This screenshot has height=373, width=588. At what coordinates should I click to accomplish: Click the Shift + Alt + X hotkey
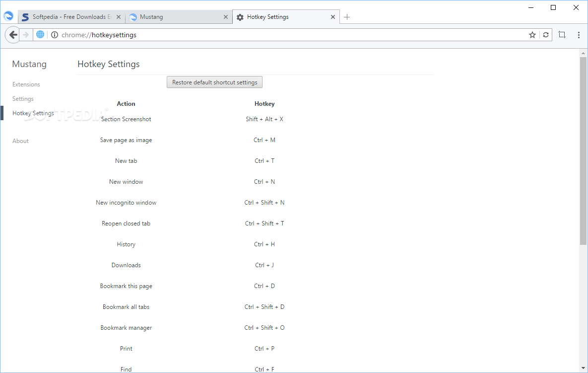(264, 119)
